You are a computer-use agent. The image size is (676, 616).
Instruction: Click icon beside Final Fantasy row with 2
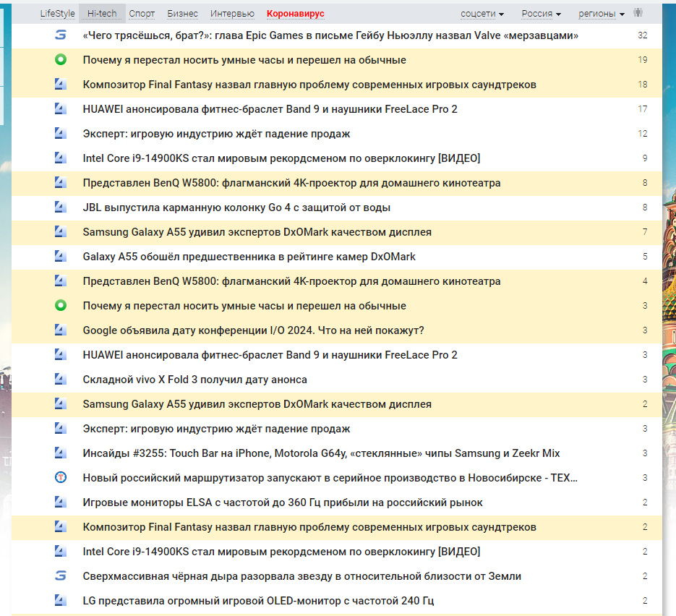[x=61, y=526]
